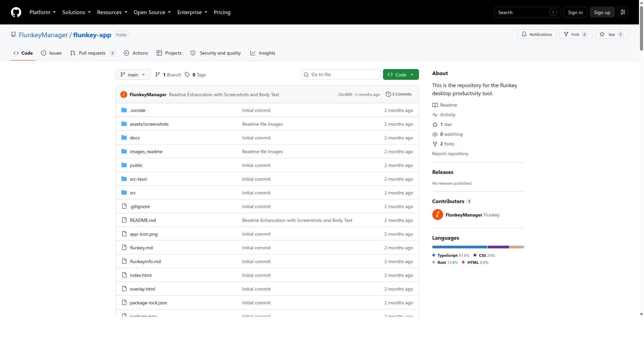644x362 pixels.
Task: Open the src folder
Action: click(x=133, y=193)
